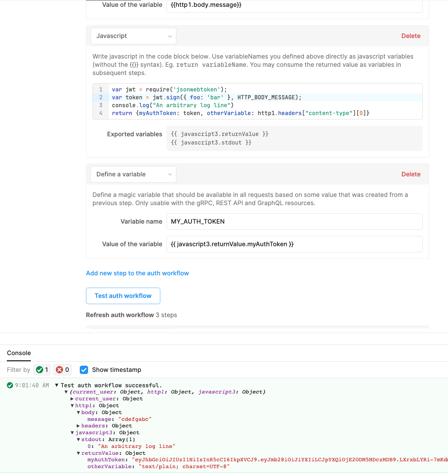Collapse the http1 object node

72,406
